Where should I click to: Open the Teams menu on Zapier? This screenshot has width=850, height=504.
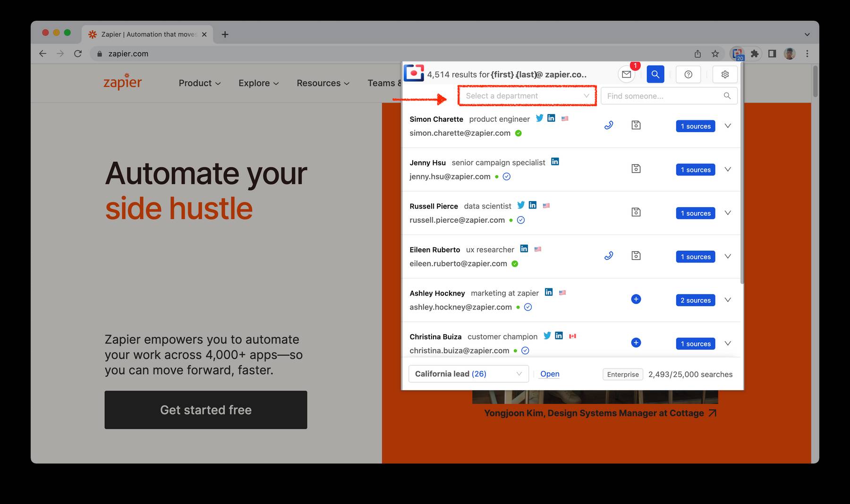[x=384, y=83]
